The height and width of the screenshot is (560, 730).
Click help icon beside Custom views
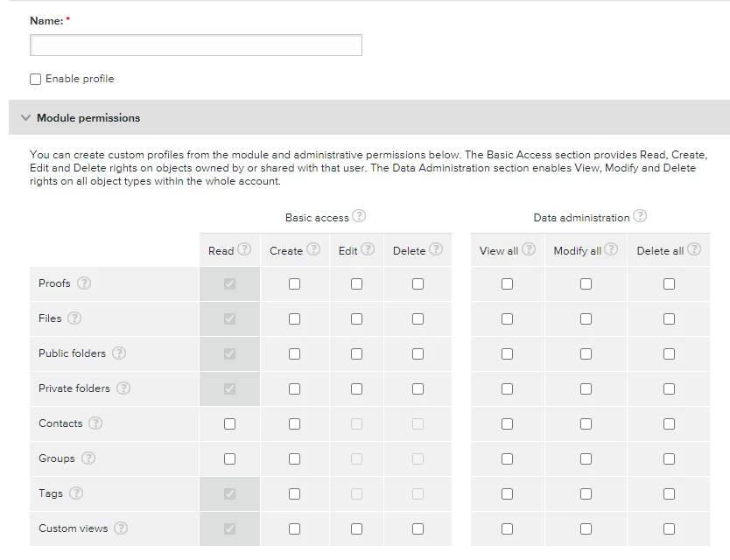121,528
